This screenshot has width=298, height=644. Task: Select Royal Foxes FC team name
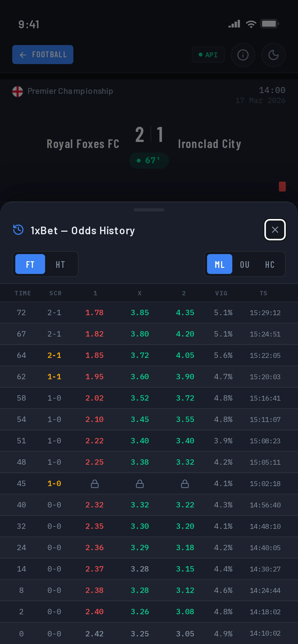tap(83, 144)
